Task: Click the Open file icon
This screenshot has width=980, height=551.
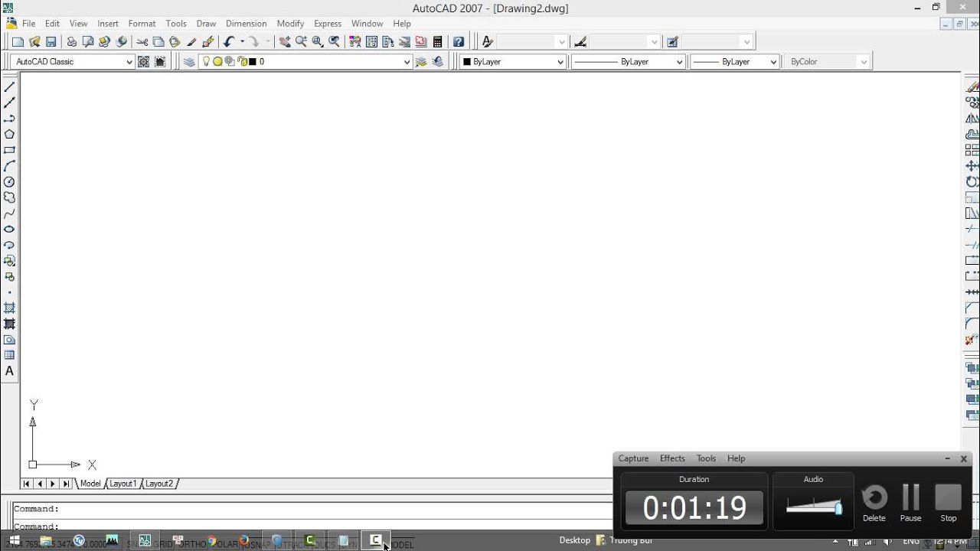Action: pos(34,42)
